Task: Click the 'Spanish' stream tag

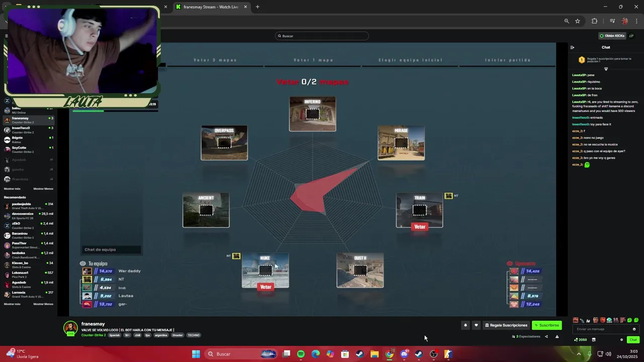Action: pos(115,335)
